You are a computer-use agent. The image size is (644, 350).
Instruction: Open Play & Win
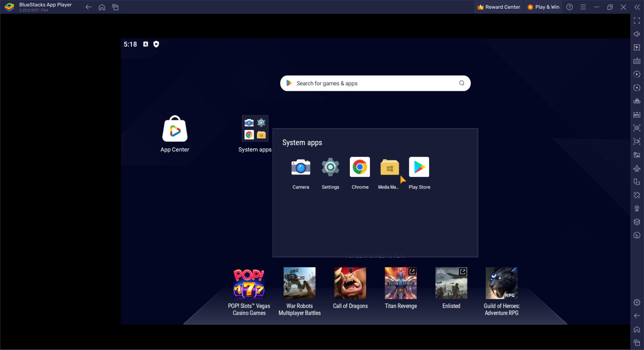[543, 7]
